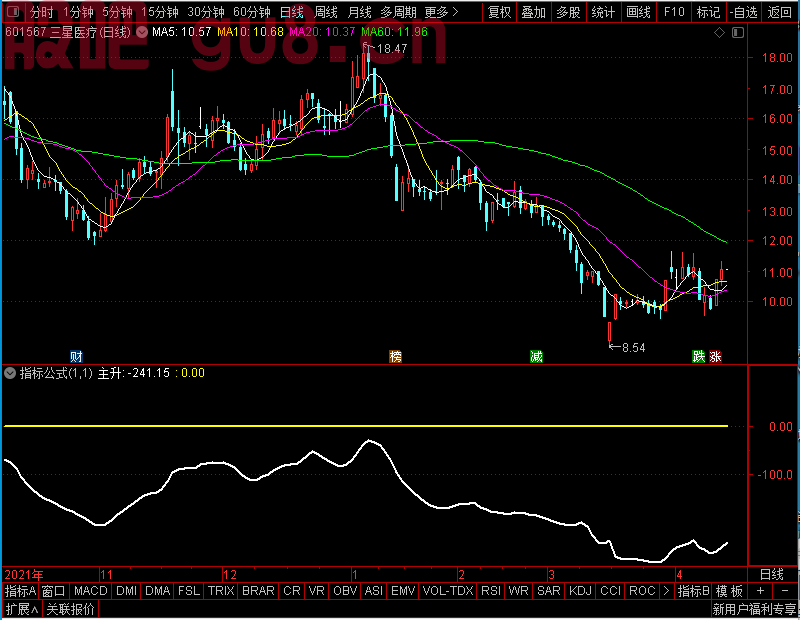Switch to the 日线 daily chart
The height and width of the screenshot is (620, 800).
(x=291, y=12)
